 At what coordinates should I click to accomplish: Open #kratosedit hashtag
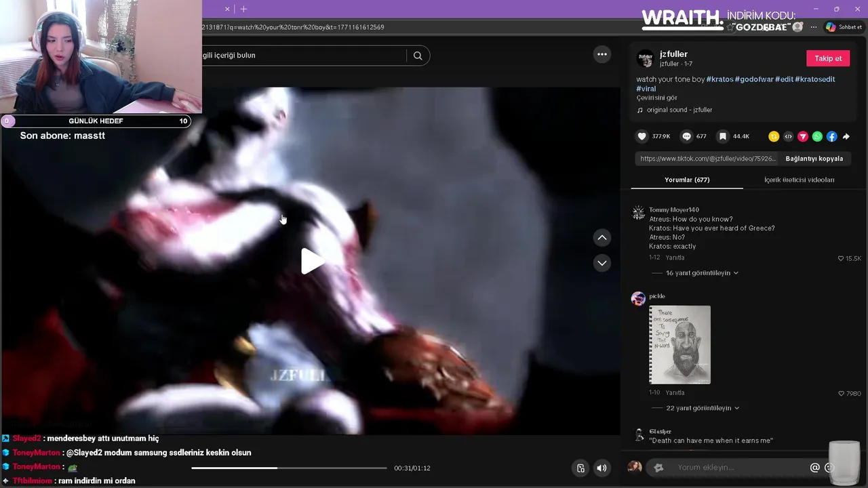click(x=814, y=79)
